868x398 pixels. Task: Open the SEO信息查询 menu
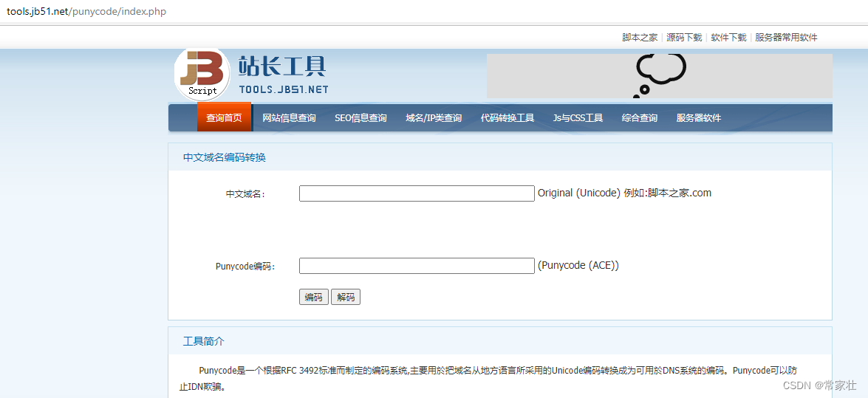click(x=361, y=118)
